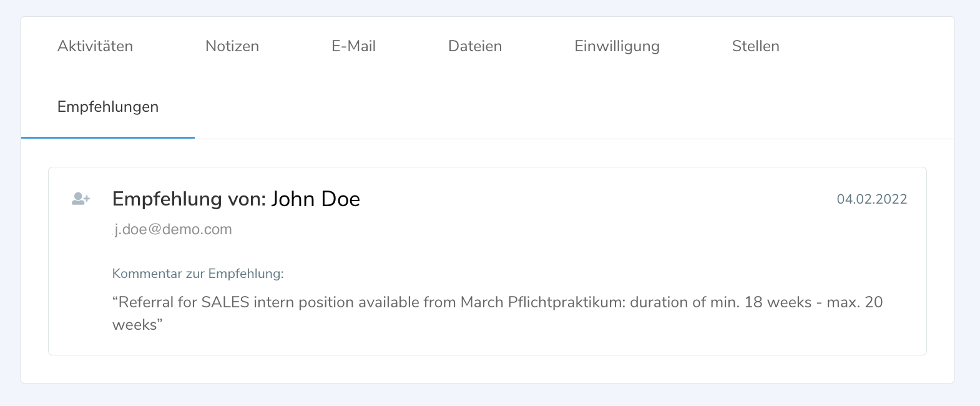
Task: Show the Dateien tab
Action: click(475, 46)
